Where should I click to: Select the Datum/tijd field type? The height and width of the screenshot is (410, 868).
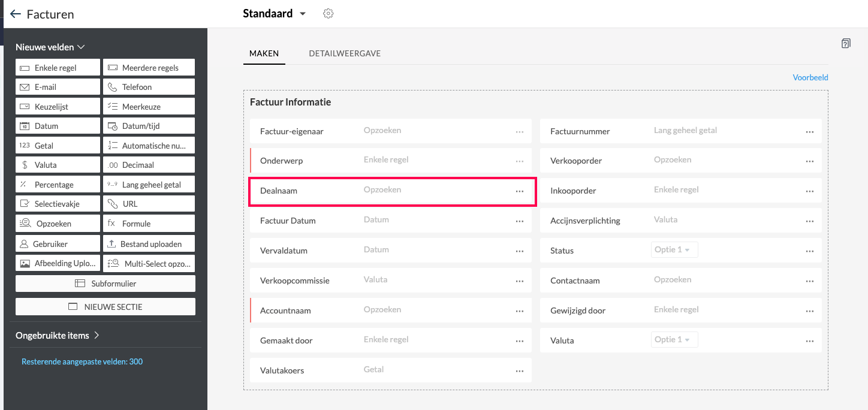click(x=149, y=126)
